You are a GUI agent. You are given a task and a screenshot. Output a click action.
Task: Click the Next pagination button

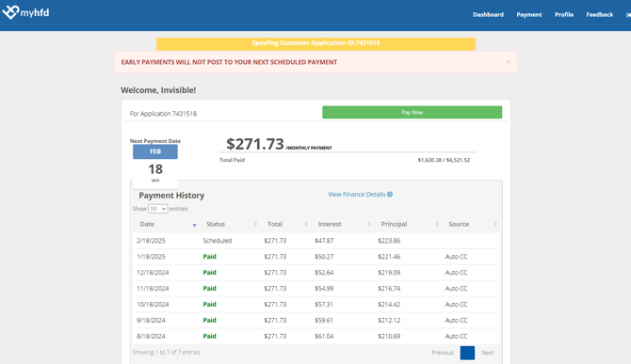click(487, 353)
